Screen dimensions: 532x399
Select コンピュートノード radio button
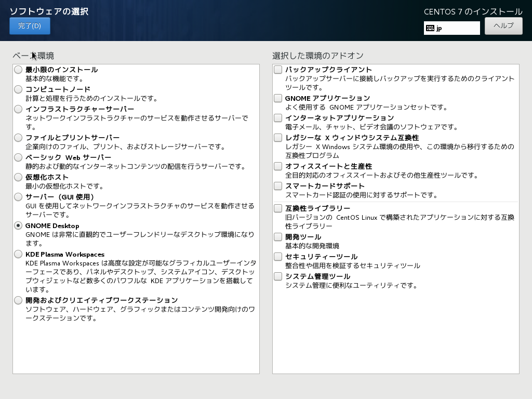(x=18, y=89)
